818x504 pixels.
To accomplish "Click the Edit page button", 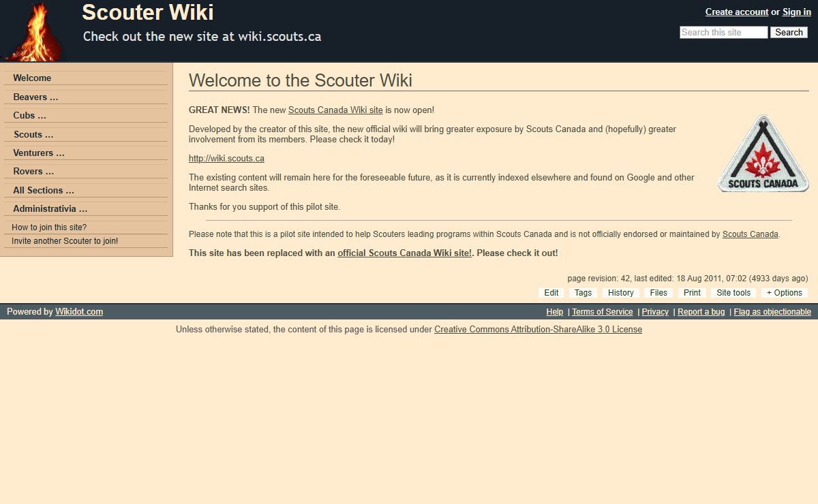I will [x=551, y=293].
